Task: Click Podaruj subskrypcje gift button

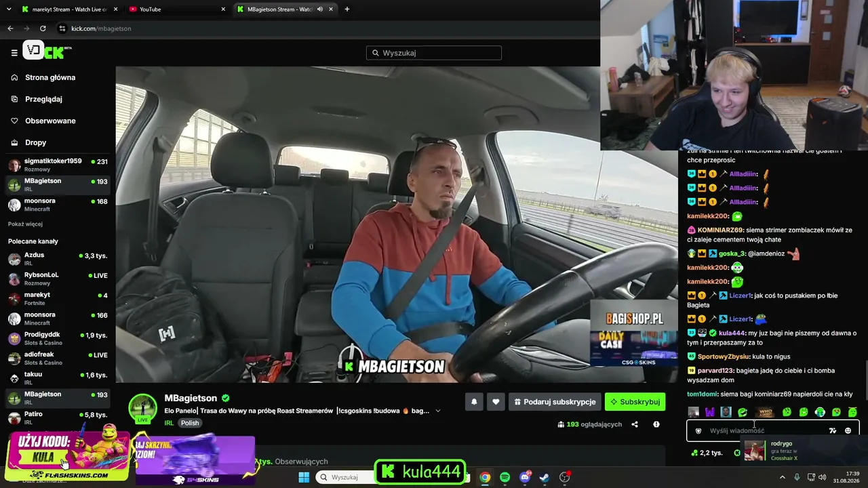Action: pos(555,402)
